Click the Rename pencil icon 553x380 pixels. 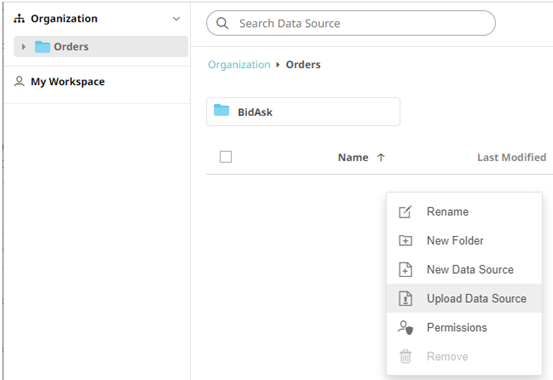[405, 212]
